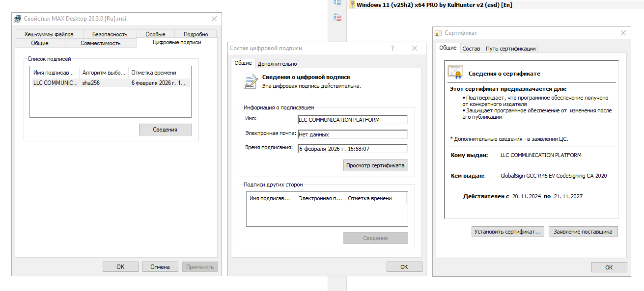Screen dimensions: 644x291
Task: Click the Имя подписавшего header in Подписи других сторон
Action: [271, 198]
